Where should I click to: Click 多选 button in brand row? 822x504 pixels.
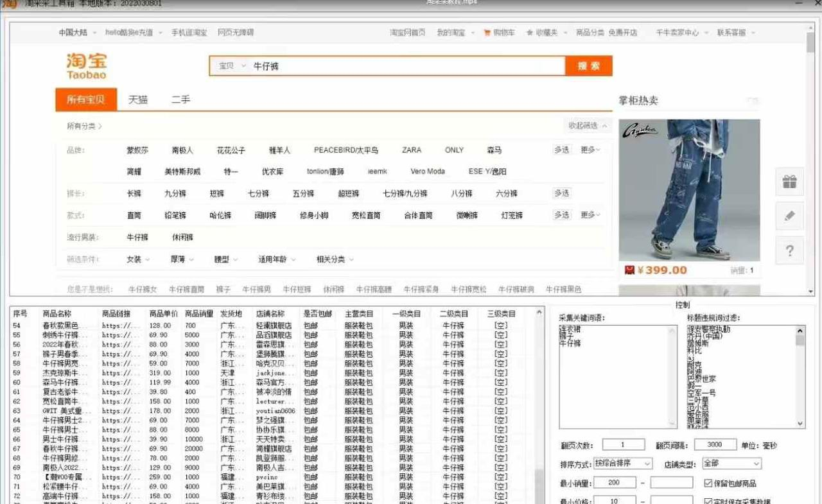coord(562,150)
